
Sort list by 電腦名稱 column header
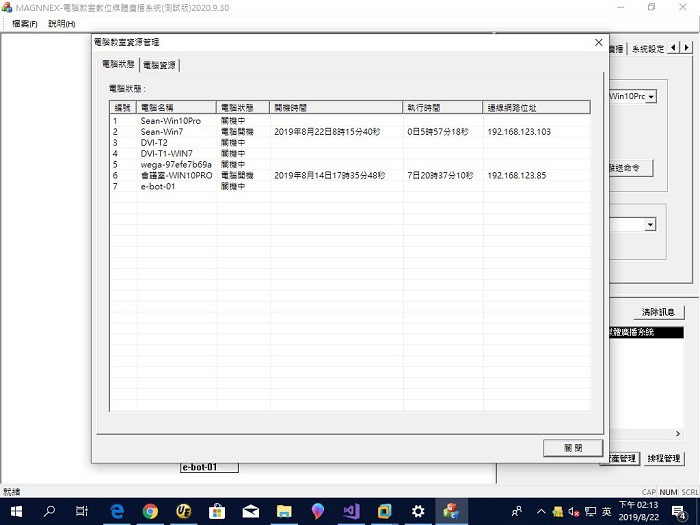[x=176, y=107]
